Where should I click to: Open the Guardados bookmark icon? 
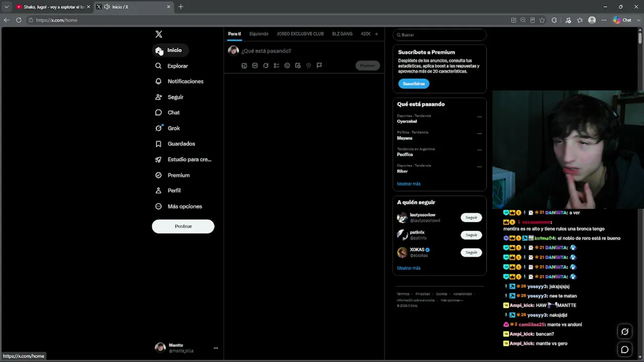coord(158,144)
